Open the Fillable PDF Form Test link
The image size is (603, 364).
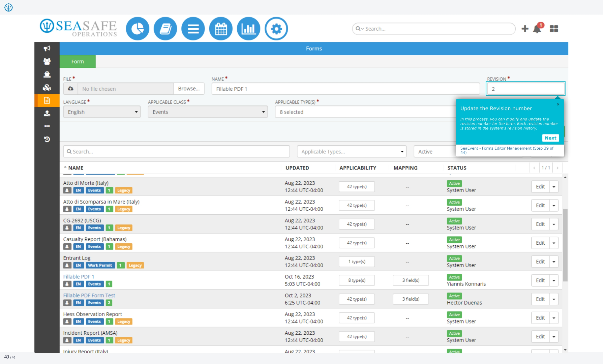(x=89, y=296)
